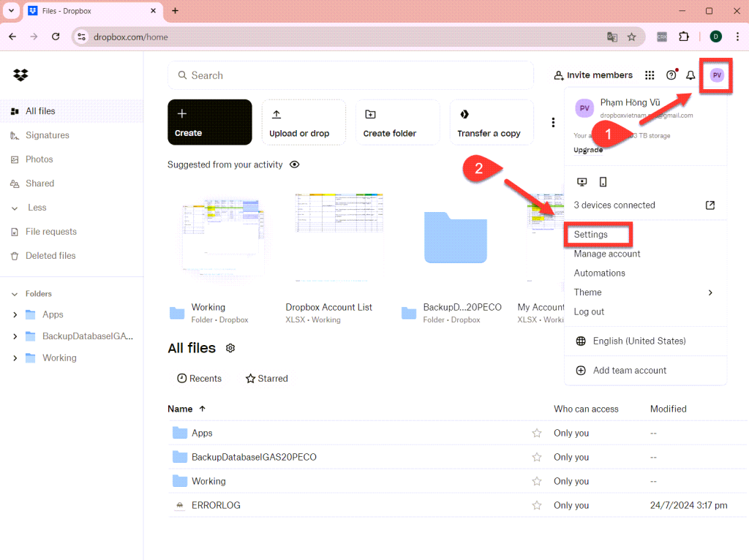Expand the Apps folder in sidebar
Screen dimensions: 749x560
click(x=15, y=314)
